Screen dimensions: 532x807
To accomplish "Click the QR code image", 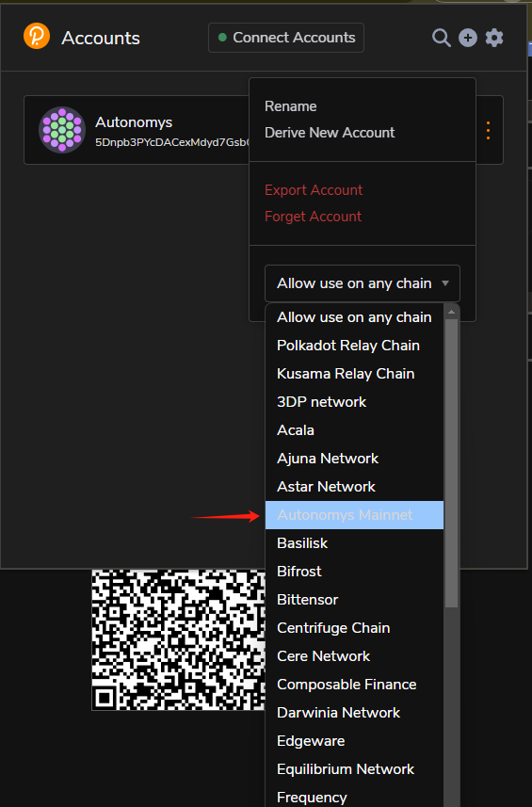I will [x=179, y=639].
